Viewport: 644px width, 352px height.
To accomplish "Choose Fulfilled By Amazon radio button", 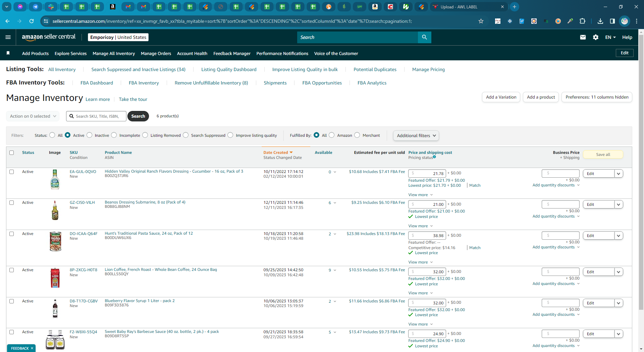I will pos(332,135).
